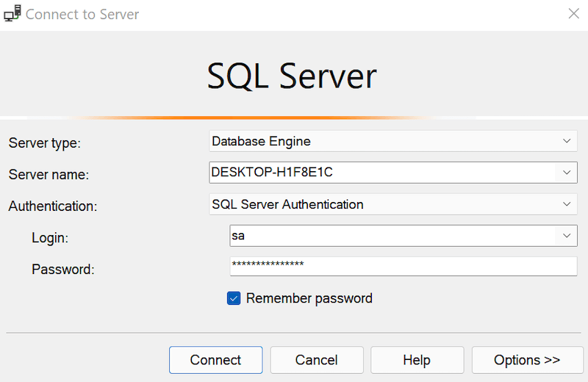Screen dimensions: 588x382
Task: Click the Server name: field label
Action: coord(49,174)
